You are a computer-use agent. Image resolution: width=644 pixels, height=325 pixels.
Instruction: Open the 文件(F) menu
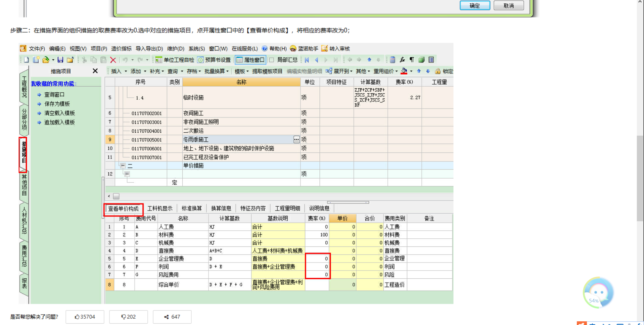(x=37, y=49)
